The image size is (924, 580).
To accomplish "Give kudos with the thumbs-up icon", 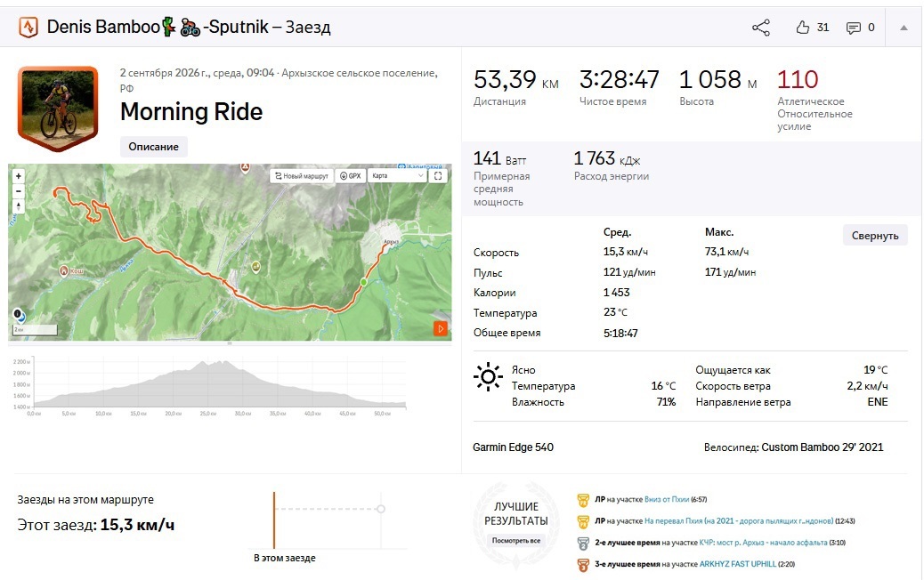I will pyautogui.click(x=802, y=27).
